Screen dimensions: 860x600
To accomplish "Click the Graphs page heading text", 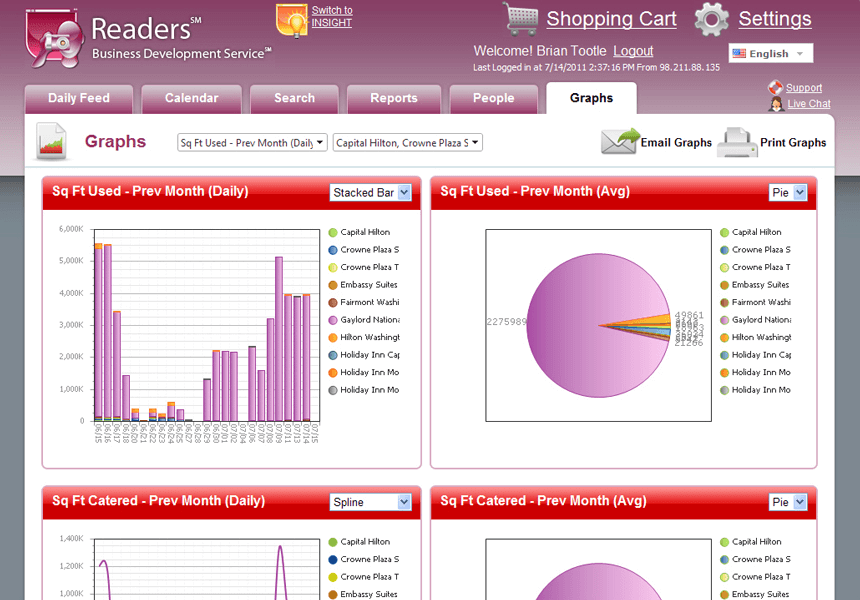I will point(115,141).
